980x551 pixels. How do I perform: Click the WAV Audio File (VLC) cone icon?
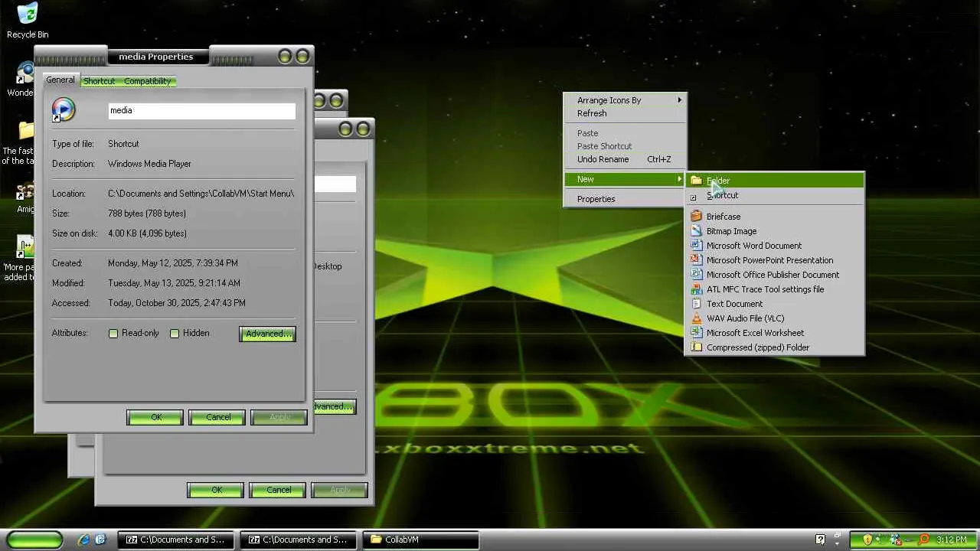coord(696,318)
